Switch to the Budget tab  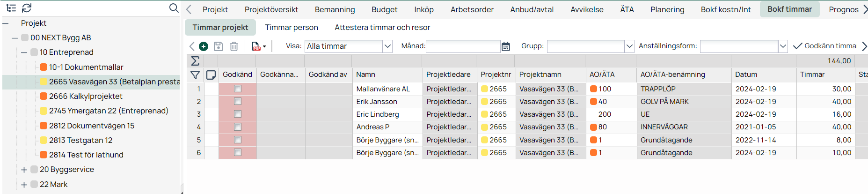click(x=384, y=9)
